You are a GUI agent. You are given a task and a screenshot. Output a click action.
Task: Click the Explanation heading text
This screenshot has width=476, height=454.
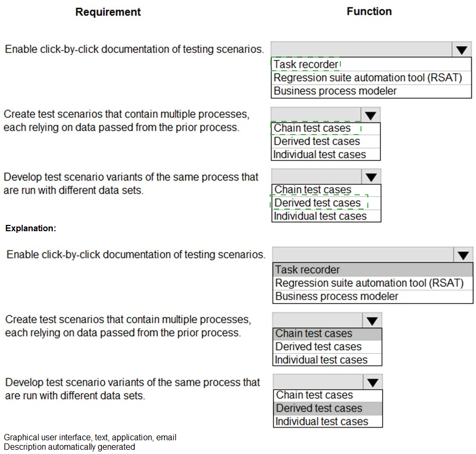[31, 229]
